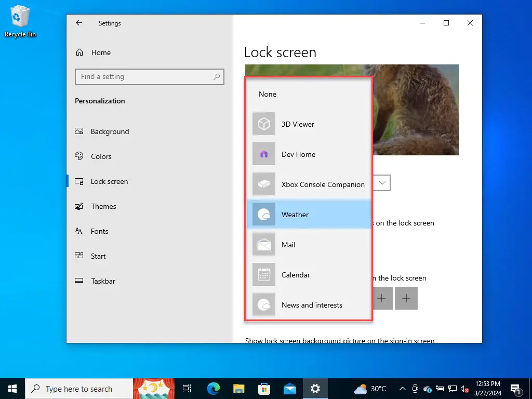Click the network tray icon
Viewport: 532px width, 399px height.
point(453,389)
